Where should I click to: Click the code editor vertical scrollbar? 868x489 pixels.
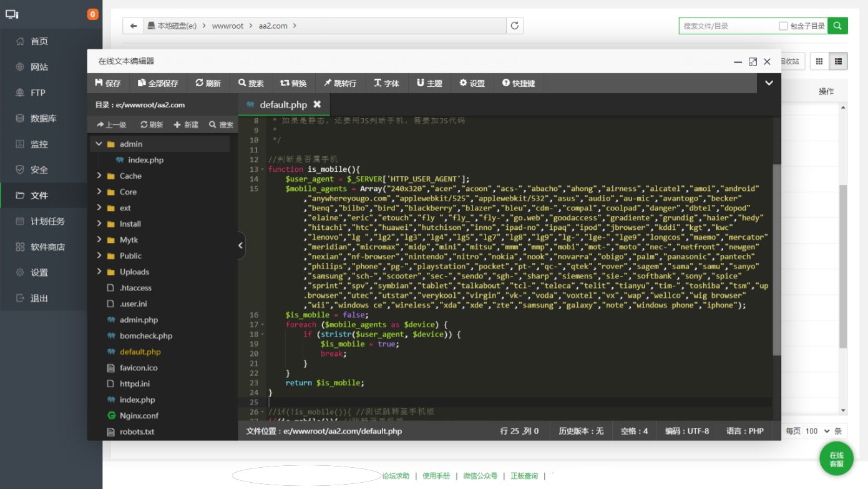[776, 259]
